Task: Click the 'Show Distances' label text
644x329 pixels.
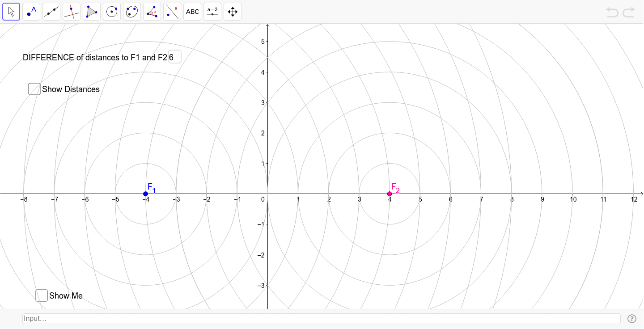Action: pos(71,89)
